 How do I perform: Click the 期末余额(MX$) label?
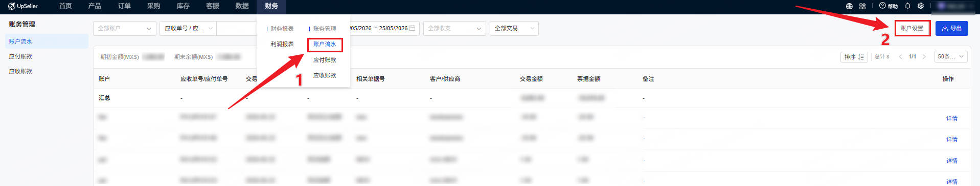click(193, 57)
